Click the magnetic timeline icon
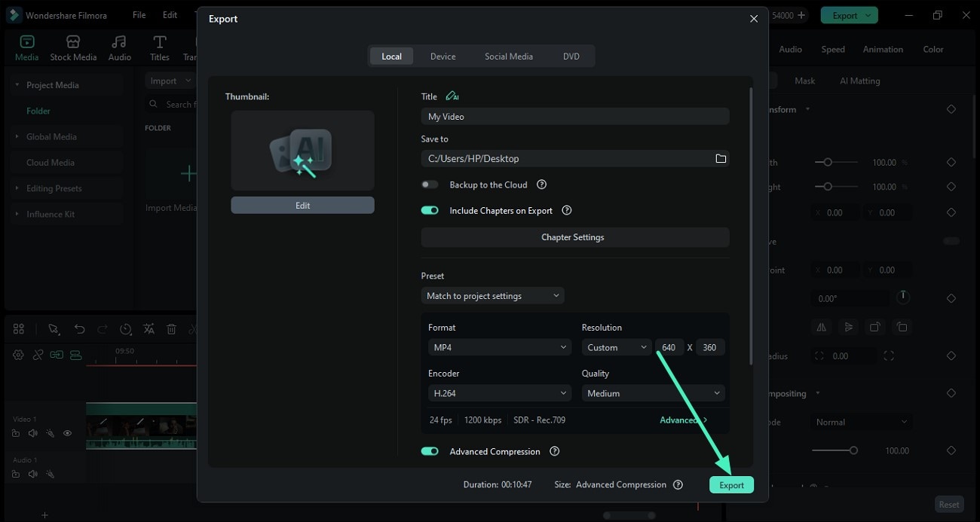The image size is (980, 522). coord(75,355)
